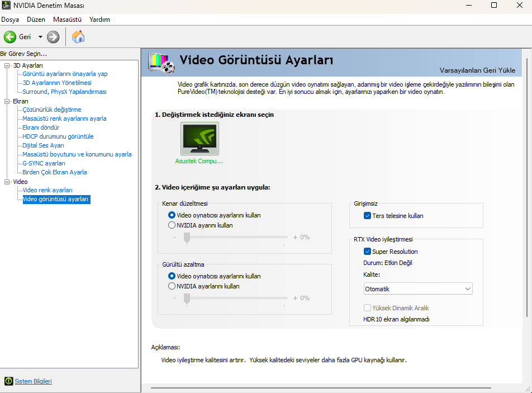Click the video settings header icon

coord(161,63)
